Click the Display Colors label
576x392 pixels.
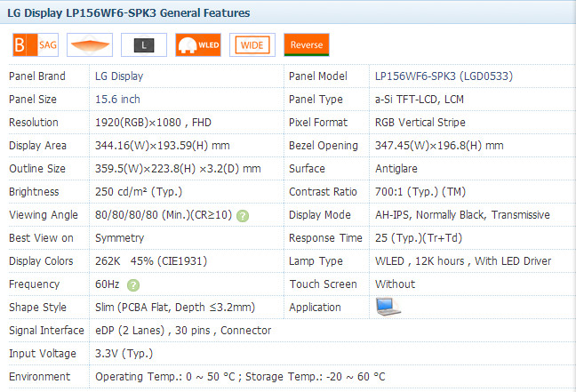click(41, 261)
